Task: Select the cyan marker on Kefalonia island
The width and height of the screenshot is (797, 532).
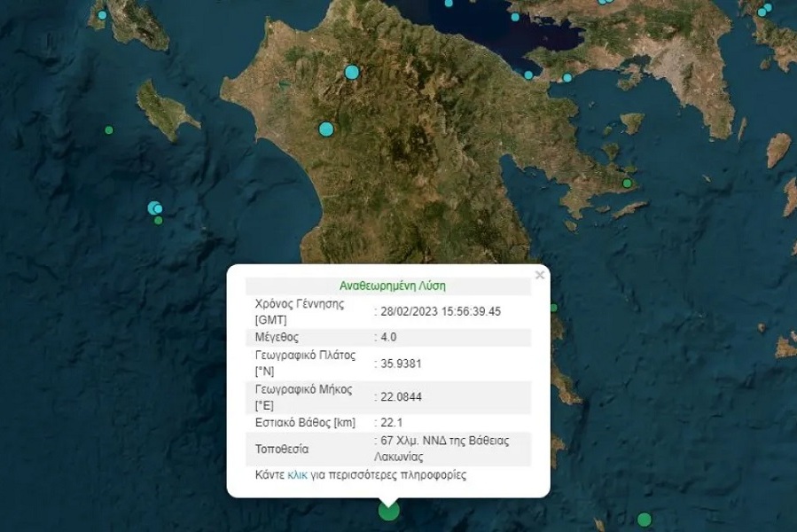Action: [102, 15]
